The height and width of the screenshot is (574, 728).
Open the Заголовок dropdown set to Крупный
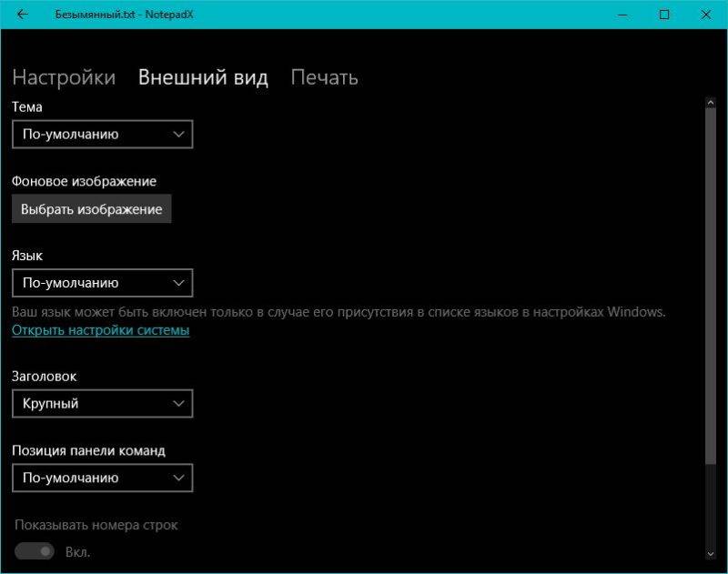tap(102, 403)
